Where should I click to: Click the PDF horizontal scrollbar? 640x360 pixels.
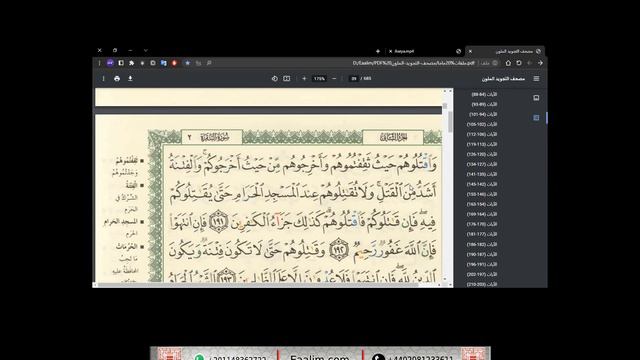coord(258,285)
